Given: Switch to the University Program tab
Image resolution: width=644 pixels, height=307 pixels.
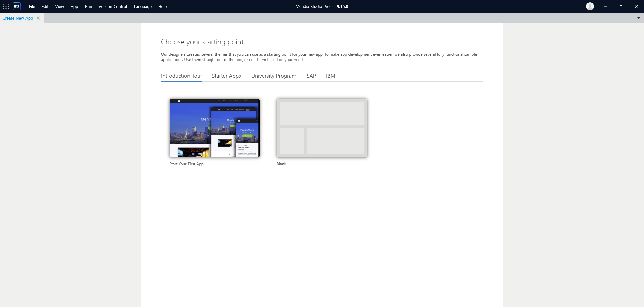Looking at the screenshot, I should 274,76.
